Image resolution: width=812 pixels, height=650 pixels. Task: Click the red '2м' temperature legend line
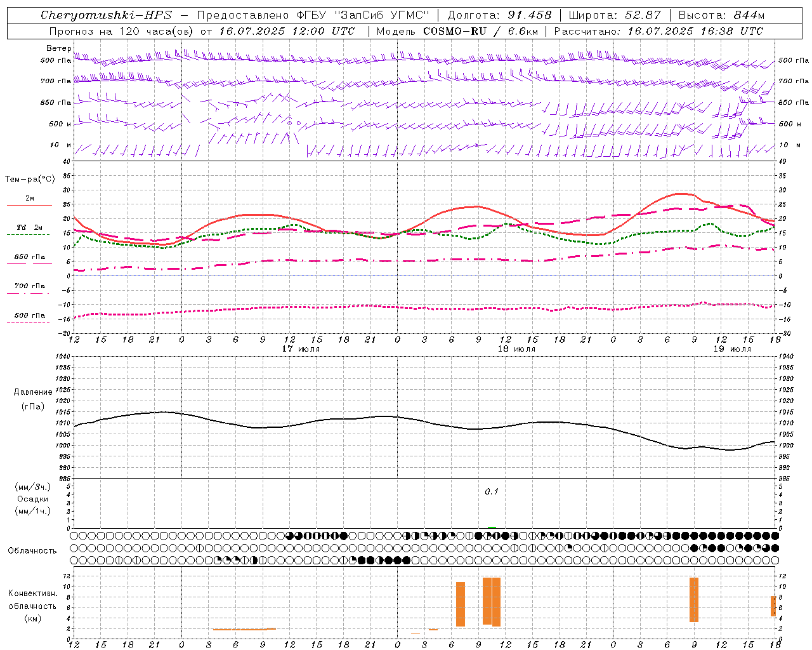point(29,205)
